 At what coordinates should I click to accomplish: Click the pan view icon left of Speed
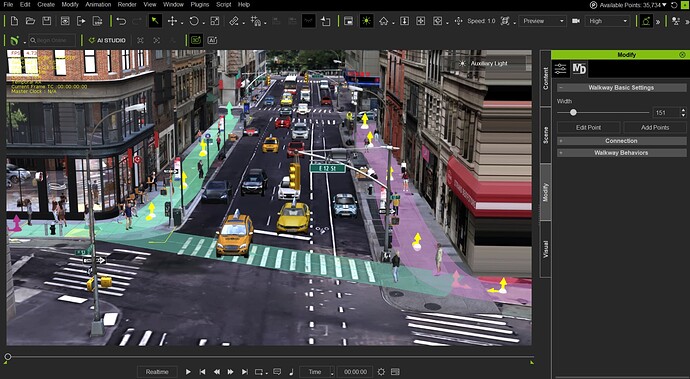[x=458, y=21]
